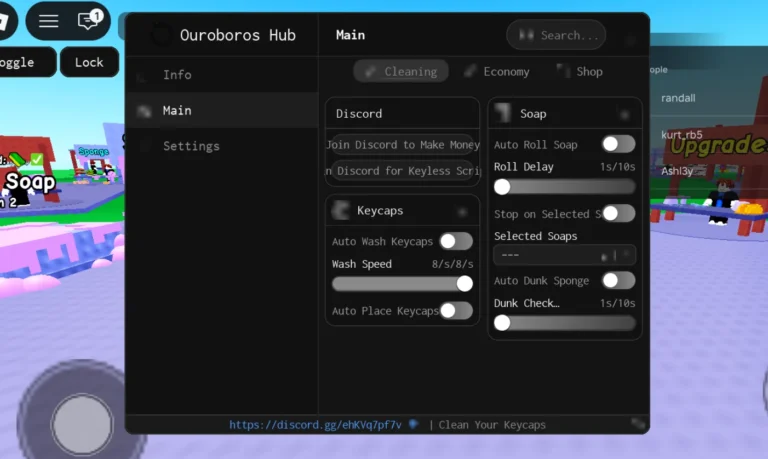Toggle Auto Roll Soap switch
This screenshot has width=768, height=459.
tap(619, 144)
